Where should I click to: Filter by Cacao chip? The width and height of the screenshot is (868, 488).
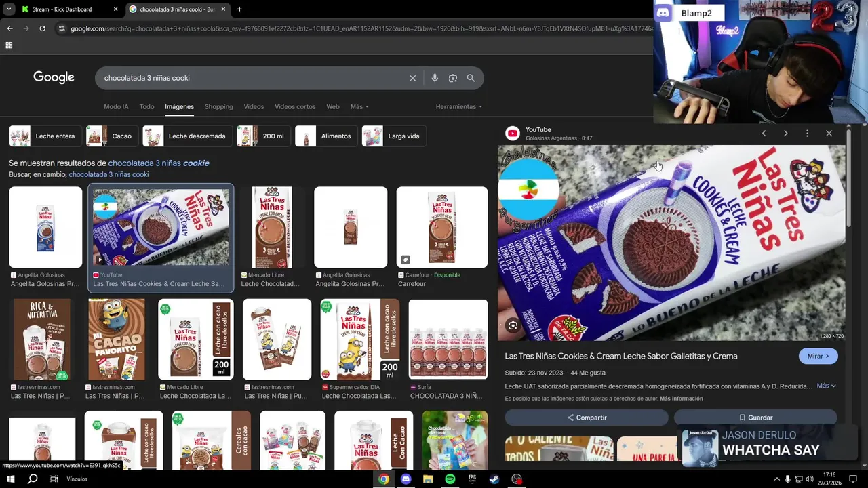[x=112, y=136]
